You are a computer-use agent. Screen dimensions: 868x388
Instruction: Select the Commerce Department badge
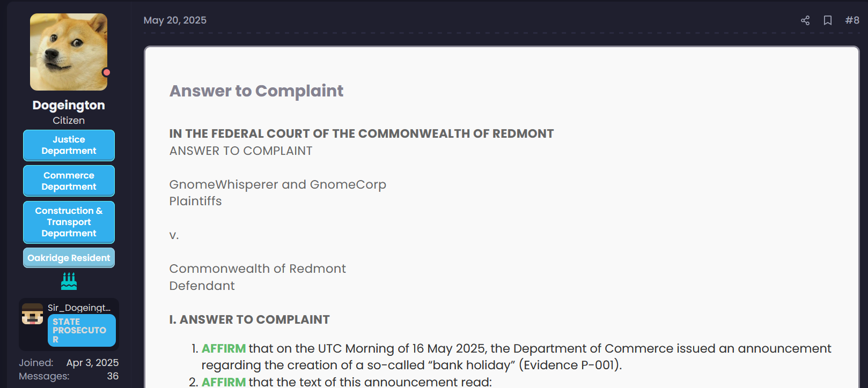pyautogui.click(x=69, y=181)
